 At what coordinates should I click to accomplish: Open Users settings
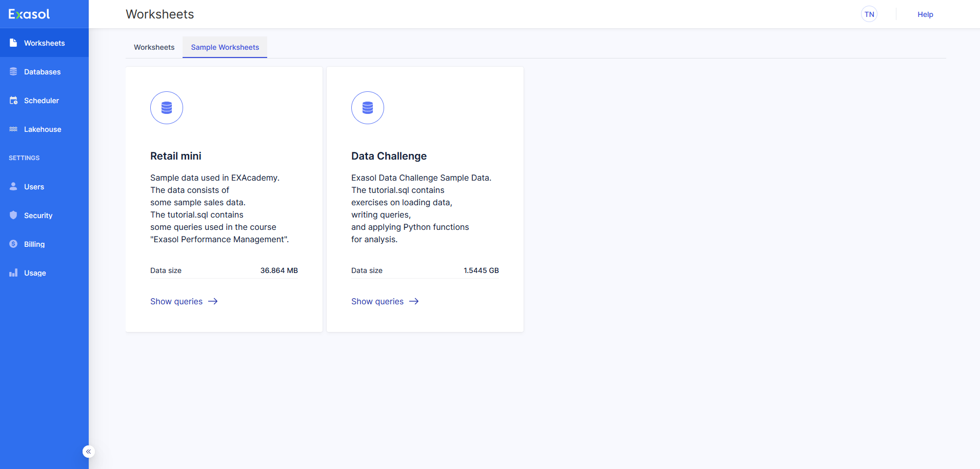click(x=34, y=187)
